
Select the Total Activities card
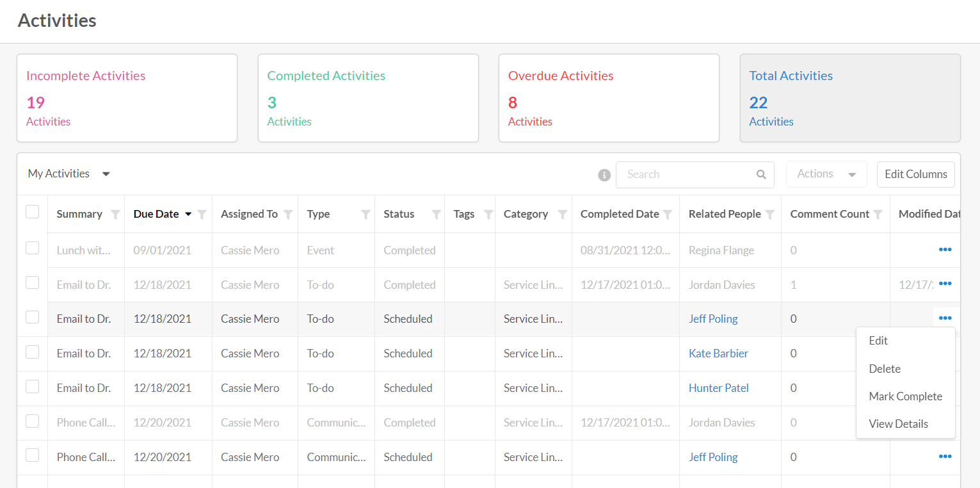pos(850,98)
